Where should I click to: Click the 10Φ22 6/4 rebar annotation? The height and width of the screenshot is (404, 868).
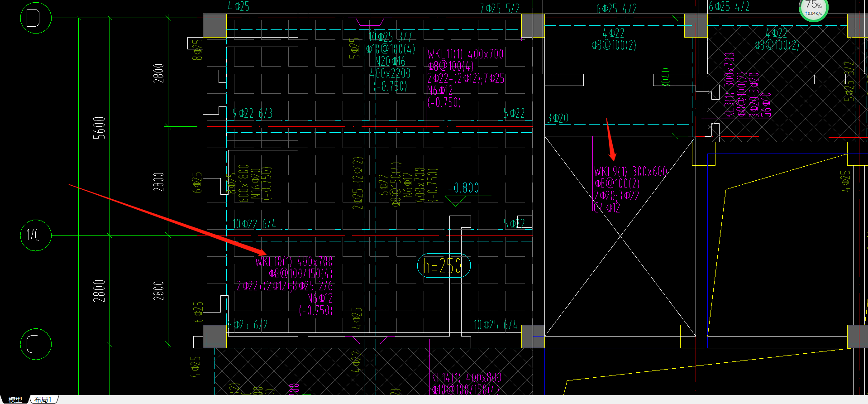pyautogui.click(x=254, y=224)
